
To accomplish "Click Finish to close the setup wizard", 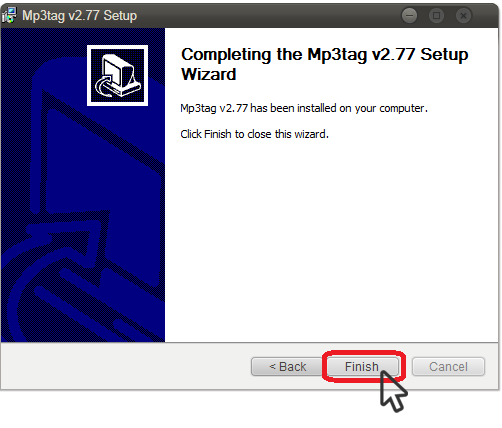I will click(362, 367).
